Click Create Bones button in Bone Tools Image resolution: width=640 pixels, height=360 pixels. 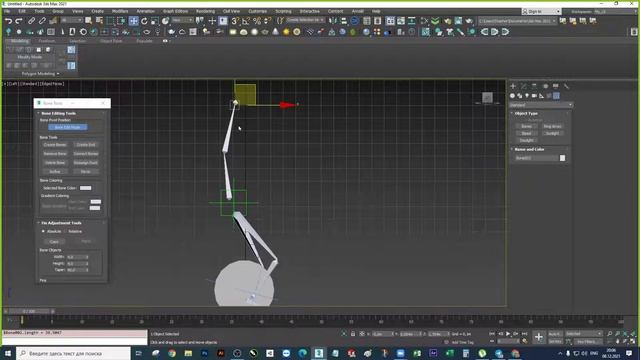pyautogui.click(x=55, y=145)
